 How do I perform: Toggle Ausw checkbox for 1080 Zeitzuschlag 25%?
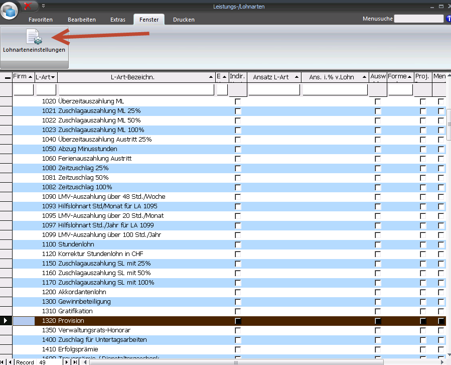coord(378,168)
